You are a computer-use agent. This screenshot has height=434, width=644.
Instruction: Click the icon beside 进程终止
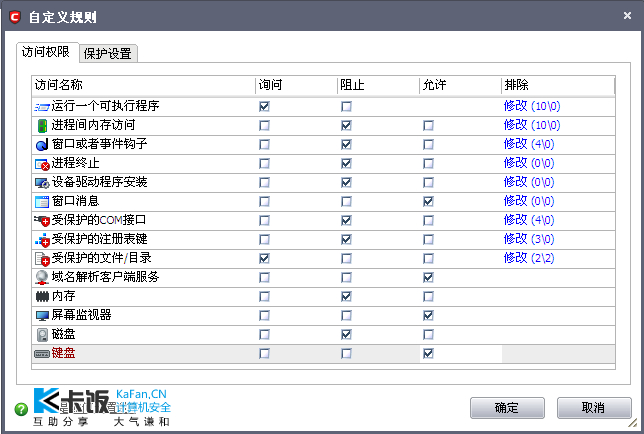[x=42, y=164]
